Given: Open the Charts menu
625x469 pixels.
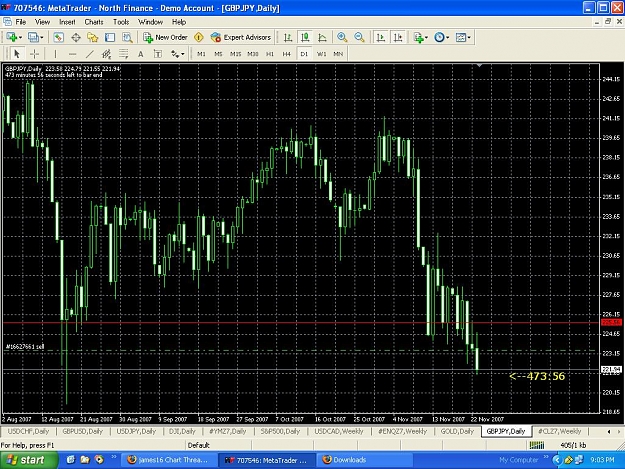Looking at the screenshot, I should (x=94, y=22).
